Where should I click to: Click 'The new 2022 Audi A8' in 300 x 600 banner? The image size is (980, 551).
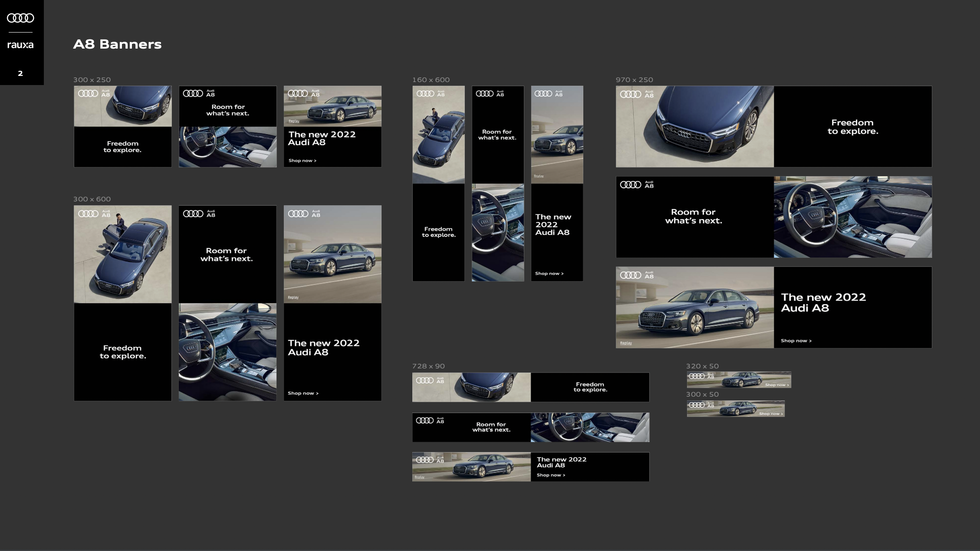pos(324,348)
